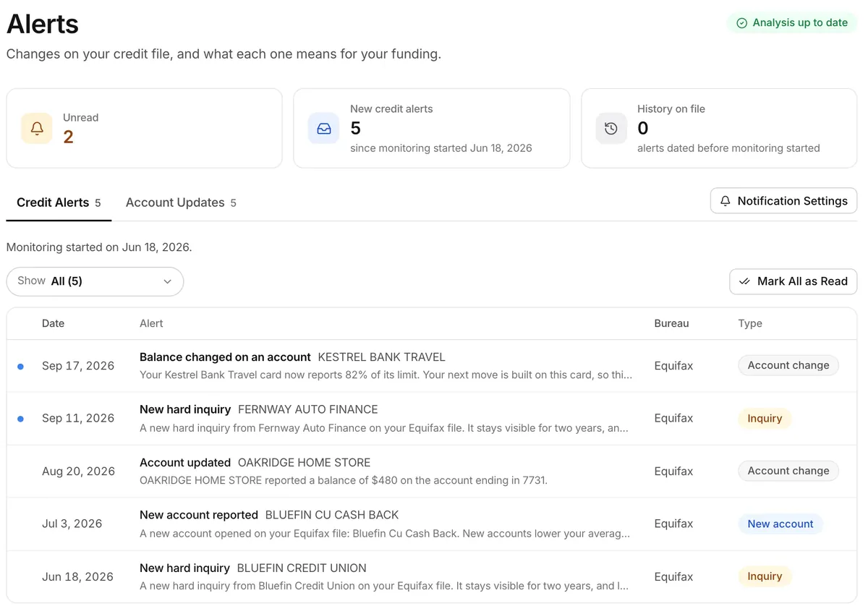Click Account change tag on Kestrel Bank row

point(788,365)
